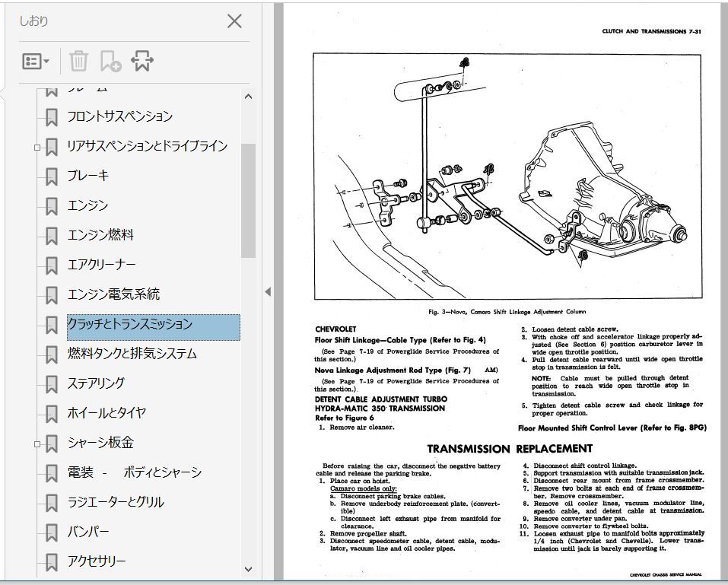
Task: Click the しおり panel title
Action: click(33, 21)
